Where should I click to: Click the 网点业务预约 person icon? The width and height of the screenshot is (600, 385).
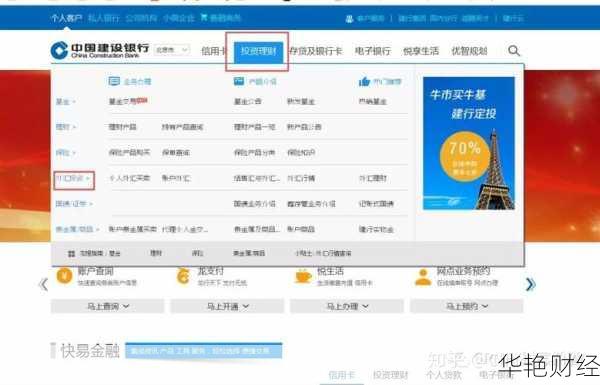click(x=423, y=277)
